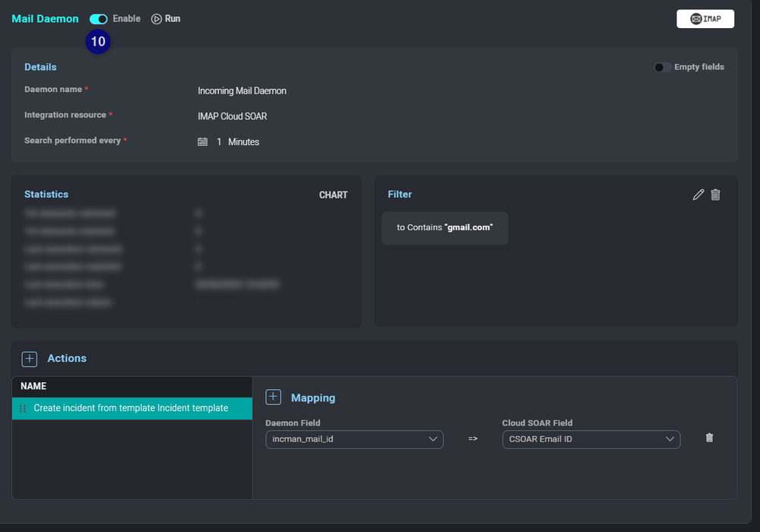Click the Run play icon
760x532 pixels.
(x=157, y=19)
